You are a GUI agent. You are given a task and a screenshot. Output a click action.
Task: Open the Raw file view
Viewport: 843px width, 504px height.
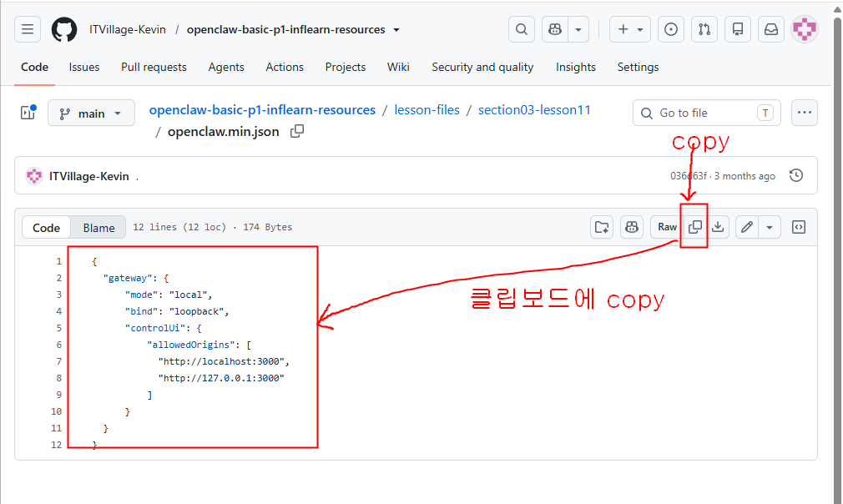(x=667, y=227)
